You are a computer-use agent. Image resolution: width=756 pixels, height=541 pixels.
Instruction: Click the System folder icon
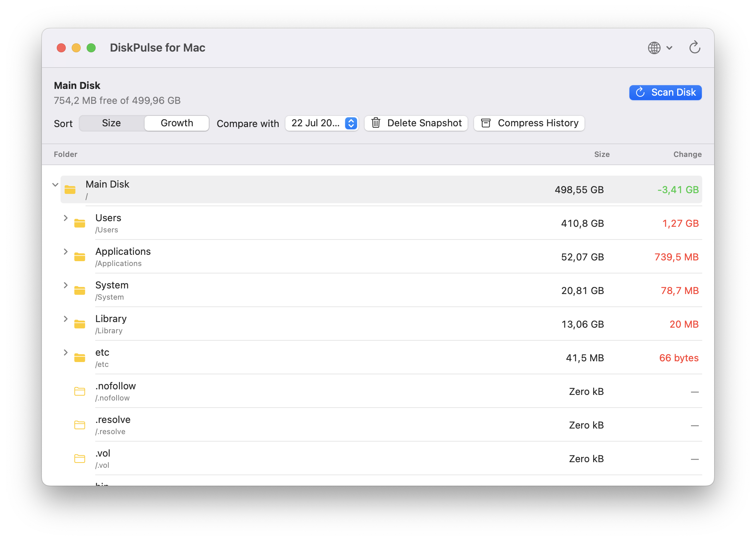(80, 290)
